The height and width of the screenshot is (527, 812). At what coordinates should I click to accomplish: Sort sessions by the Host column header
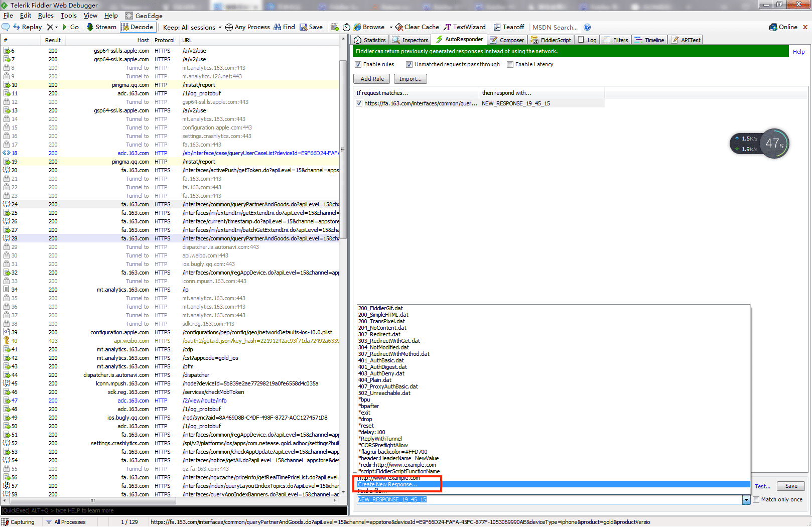click(143, 40)
